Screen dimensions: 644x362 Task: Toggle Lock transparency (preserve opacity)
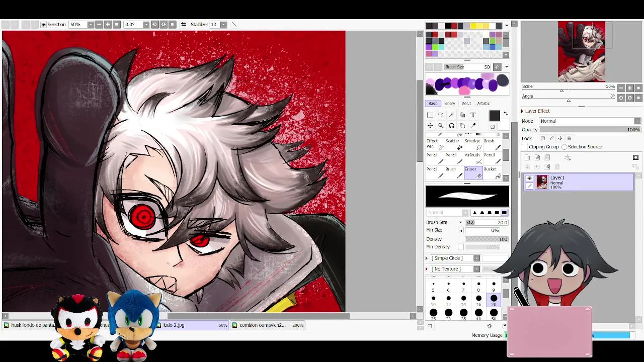point(542,138)
